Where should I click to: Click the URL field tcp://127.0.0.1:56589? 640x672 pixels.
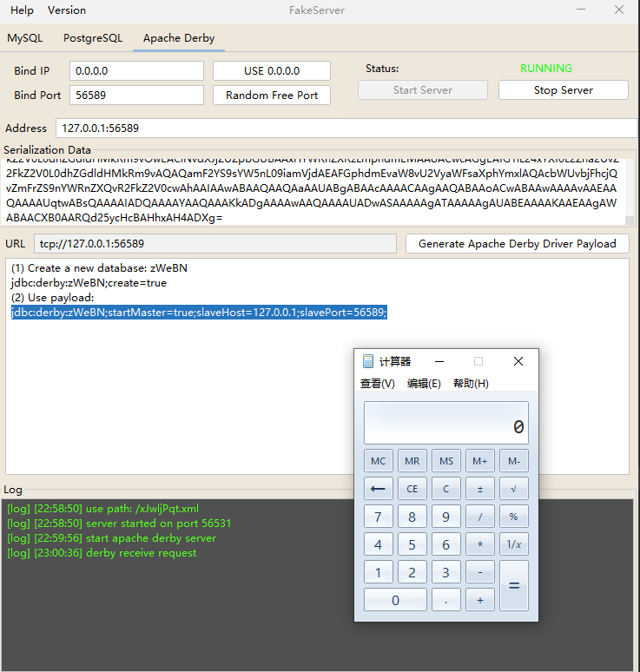click(x=215, y=243)
